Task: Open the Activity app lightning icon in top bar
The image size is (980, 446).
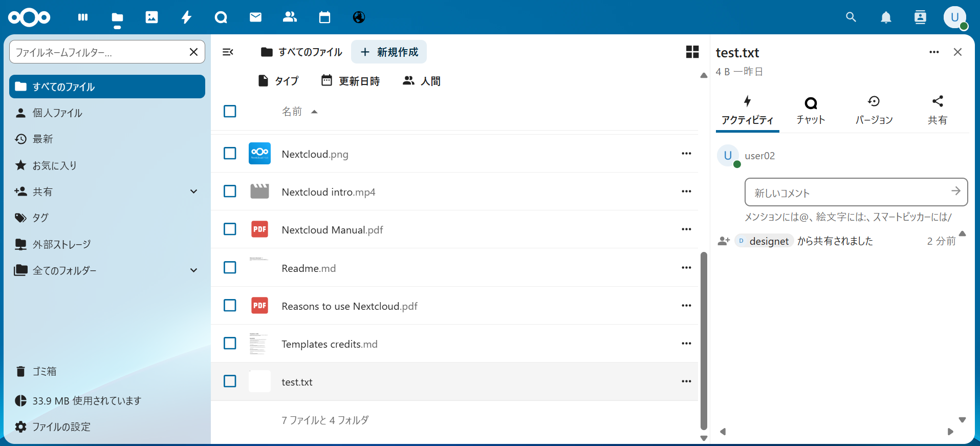Action: (x=186, y=17)
